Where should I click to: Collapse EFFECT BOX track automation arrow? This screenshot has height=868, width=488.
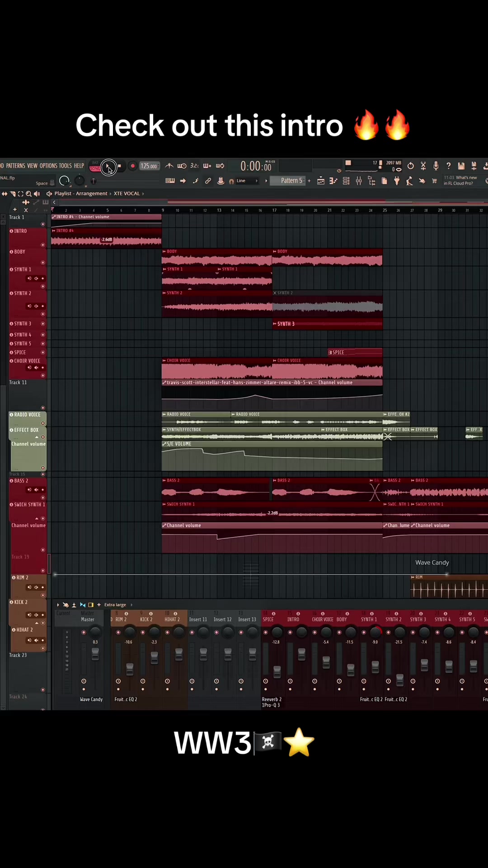coord(37,437)
